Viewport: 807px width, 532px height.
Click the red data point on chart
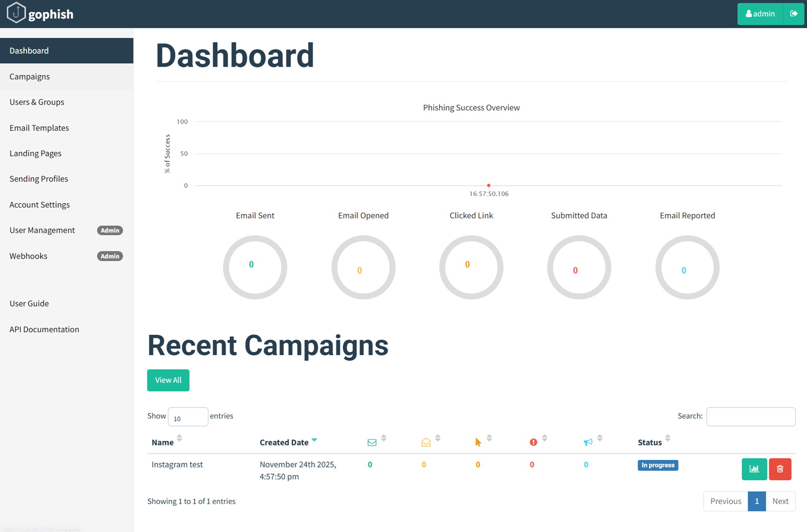488,186
